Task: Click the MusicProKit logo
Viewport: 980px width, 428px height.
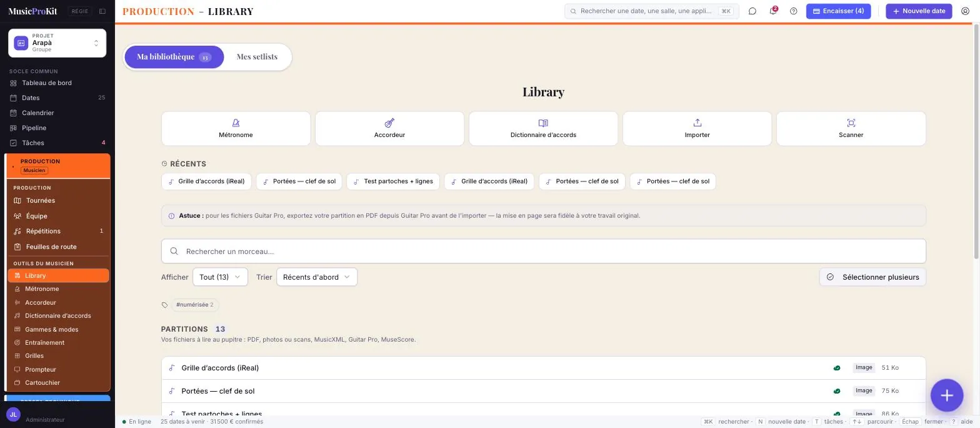Action: (32, 11)
